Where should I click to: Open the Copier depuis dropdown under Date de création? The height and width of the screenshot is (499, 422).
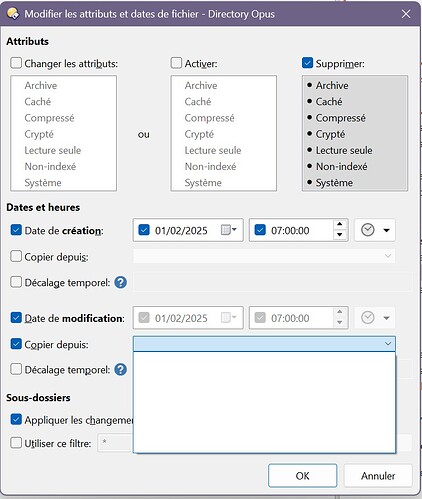(x=264, y=256)
